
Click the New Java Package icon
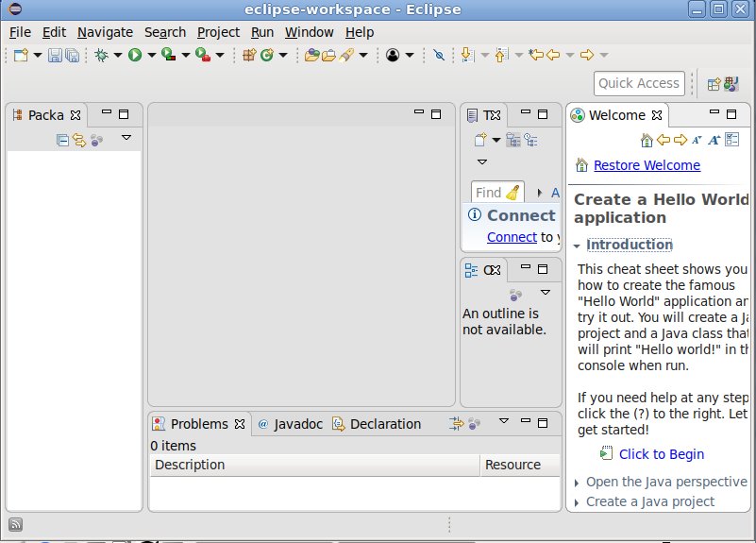pyautogui.click(x=249, y=55)
